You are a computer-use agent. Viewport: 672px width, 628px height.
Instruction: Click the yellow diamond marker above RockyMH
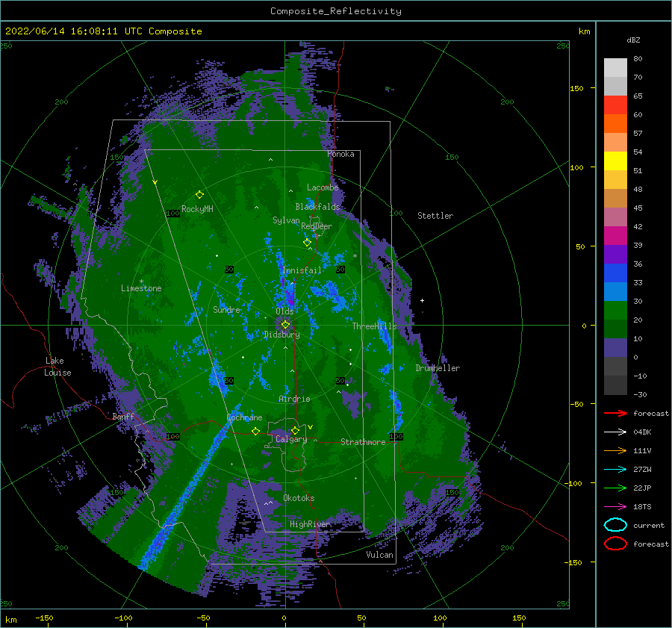[x=199, y=195]
